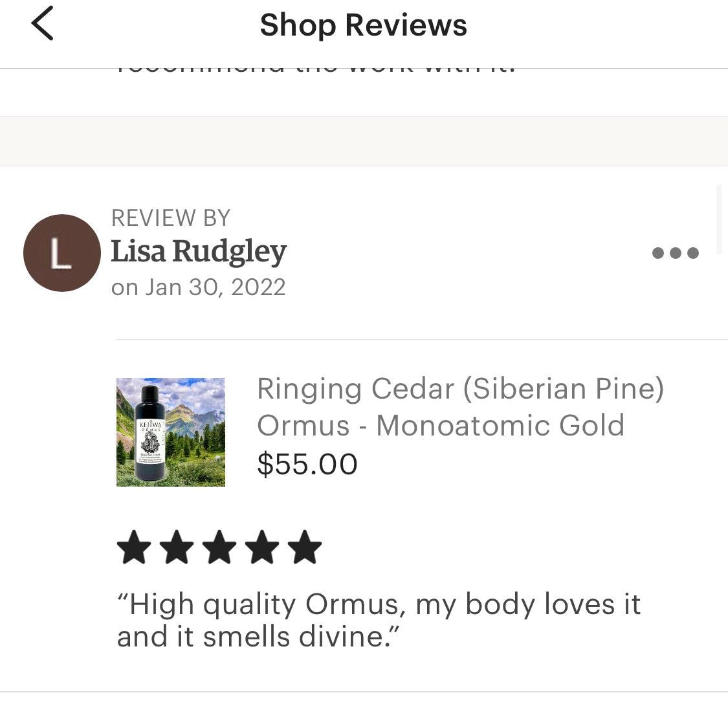Open the three-dot options menu
Image resolution: width=728 pixels, height=728 pixels.
pos(675,252)
